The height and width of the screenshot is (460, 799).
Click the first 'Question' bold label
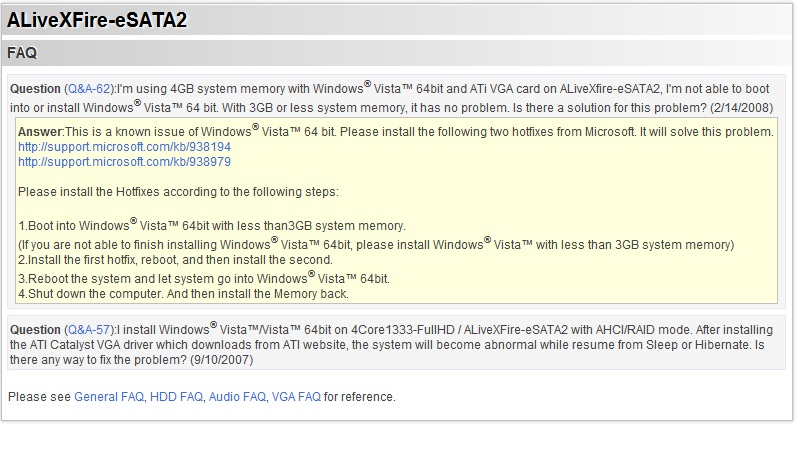(x=35, y=90)
